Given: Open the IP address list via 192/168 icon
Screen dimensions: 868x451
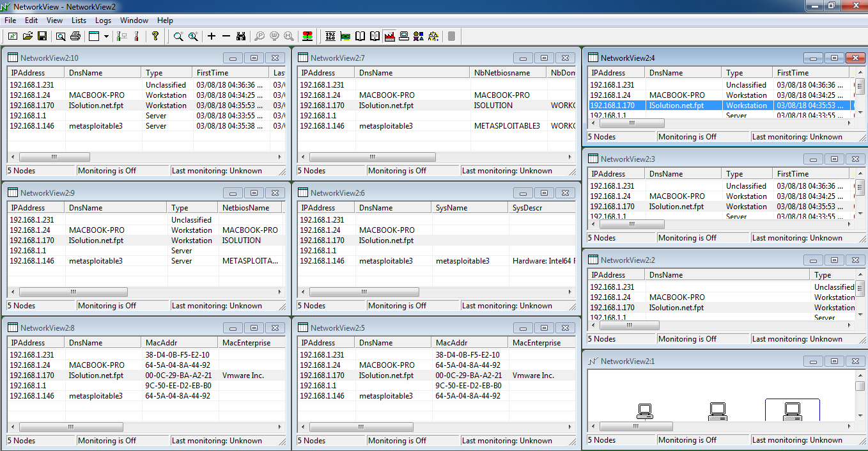Looking at the screenshot, I should pyautogui.click(x=330, y=36).
